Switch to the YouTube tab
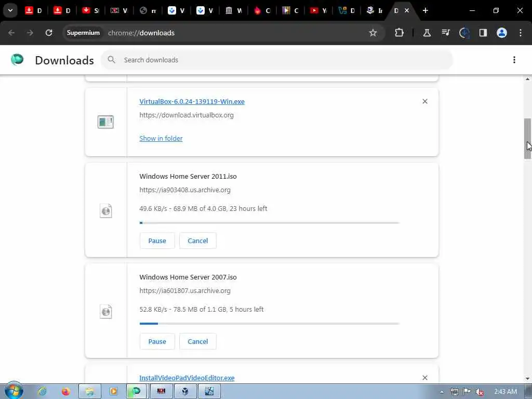The height and width of the screenshot is (399, 532). [318, 10]
